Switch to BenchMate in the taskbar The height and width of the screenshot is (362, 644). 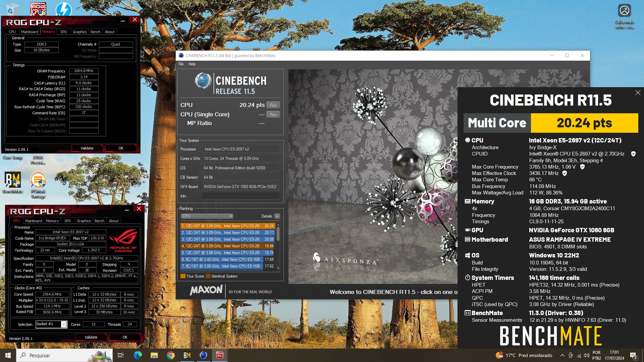187,355
